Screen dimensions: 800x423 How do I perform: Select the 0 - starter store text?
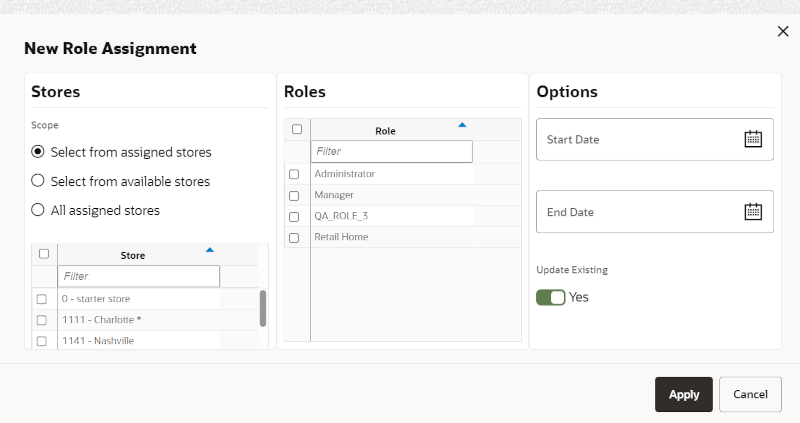(x=96, y=298)
